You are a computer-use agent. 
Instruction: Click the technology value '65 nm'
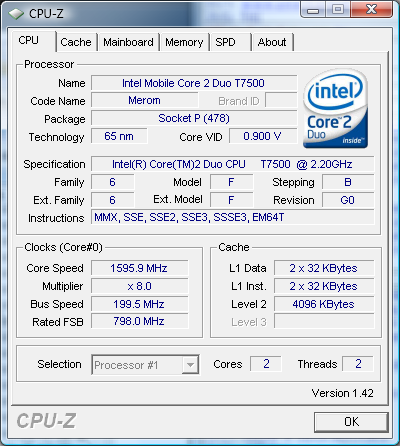[119, 136]
